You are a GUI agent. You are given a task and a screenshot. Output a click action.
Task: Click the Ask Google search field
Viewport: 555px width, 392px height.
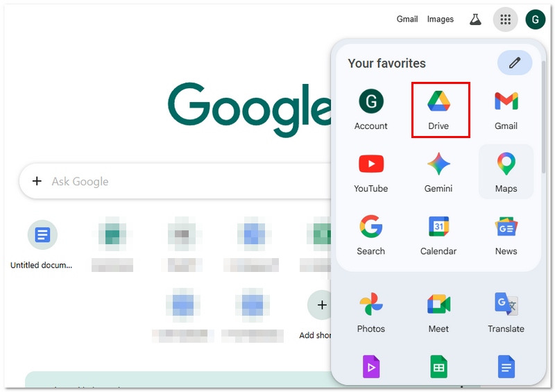pos(177,181)
